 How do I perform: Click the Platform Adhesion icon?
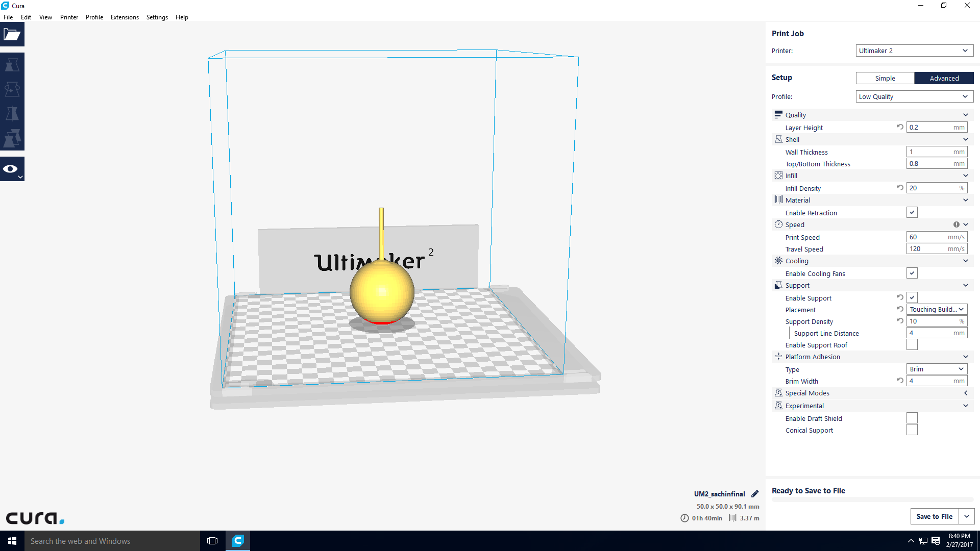pos(778,357)
